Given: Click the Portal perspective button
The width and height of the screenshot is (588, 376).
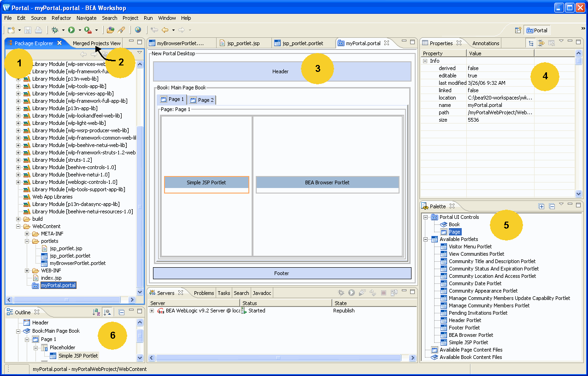Looking at the screenshot, I should [x=537, y=30].
